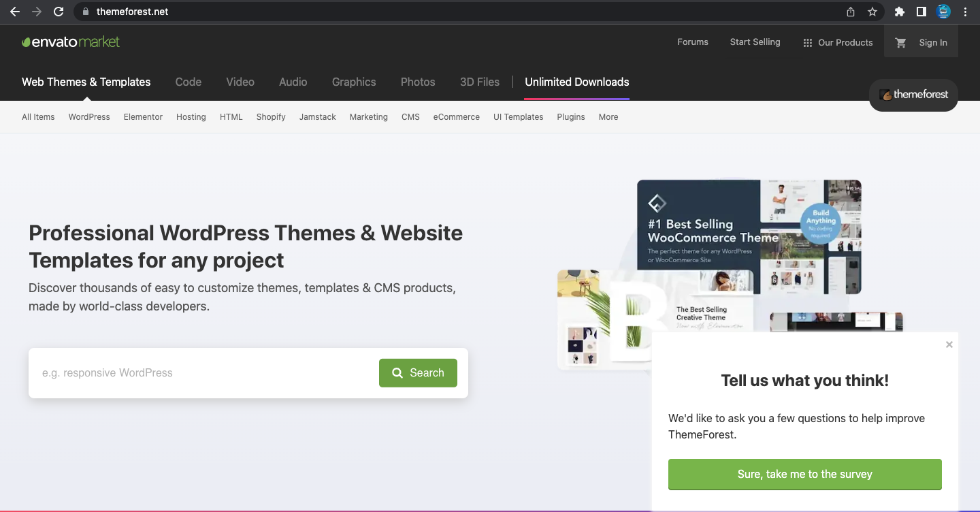
Task: Switch to the Code tab
Action: click(188, 82)
